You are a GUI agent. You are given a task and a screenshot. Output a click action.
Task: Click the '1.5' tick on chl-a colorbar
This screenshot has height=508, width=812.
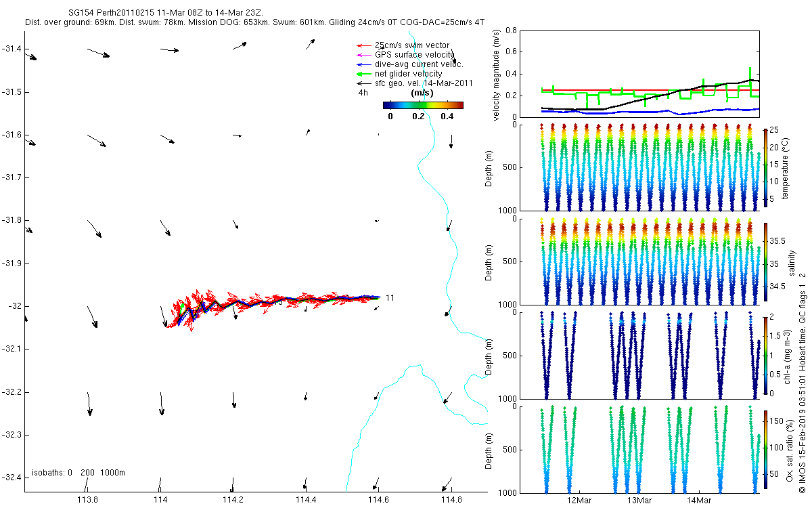click(775, 335)
